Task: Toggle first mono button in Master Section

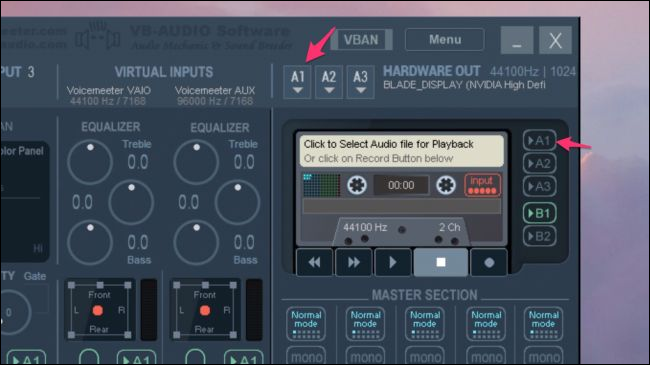Action: pyautogui.click(x=306, y=356)
